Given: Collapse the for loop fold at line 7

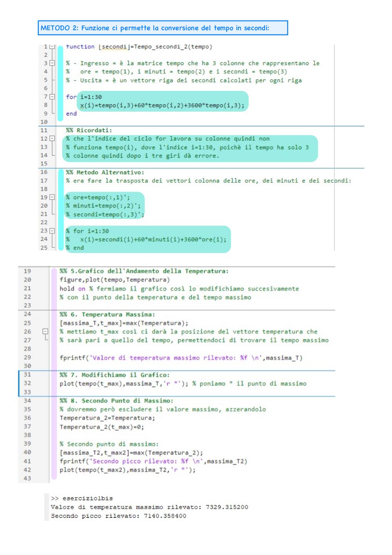Looking at the screenshot, I should (x=52, y=96).
